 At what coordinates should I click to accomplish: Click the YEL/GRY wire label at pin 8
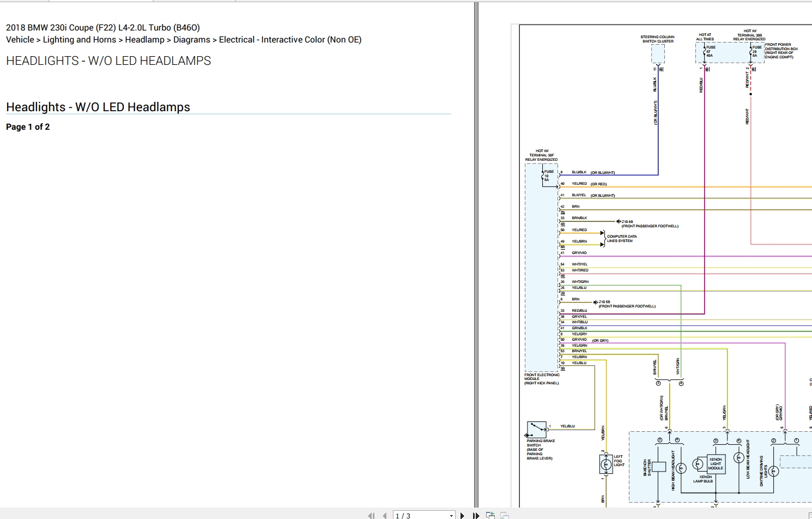(x=579, y=334)
